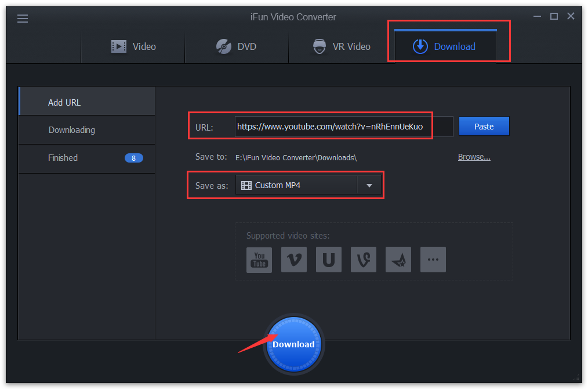This screenshot has height=389, width=588.
Task: Click the star-arrow video site icon
Action: pyautogui.click(x=398, y=260)
